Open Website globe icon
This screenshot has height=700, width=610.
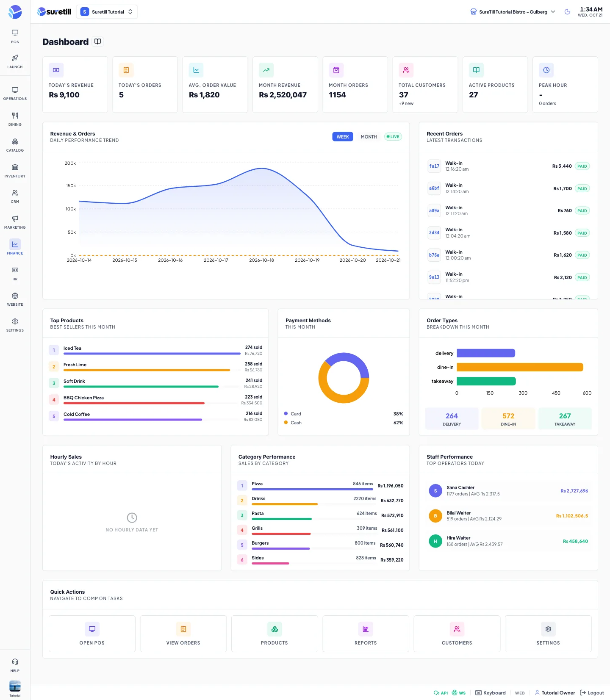point(15,299)
